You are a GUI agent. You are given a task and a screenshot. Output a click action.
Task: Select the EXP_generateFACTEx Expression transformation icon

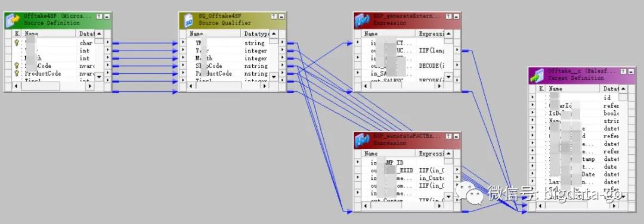click(x=363, y=140)
